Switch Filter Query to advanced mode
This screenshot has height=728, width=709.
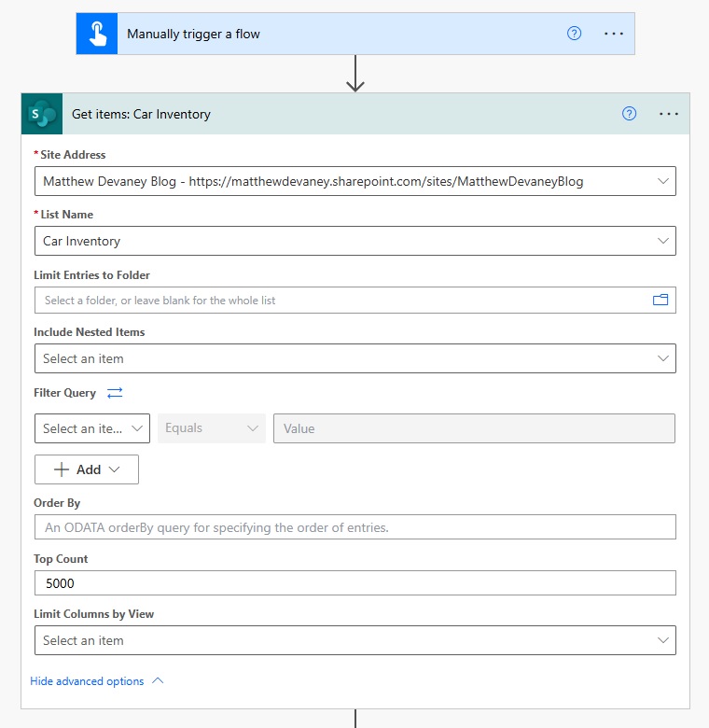tap(115, 393)
